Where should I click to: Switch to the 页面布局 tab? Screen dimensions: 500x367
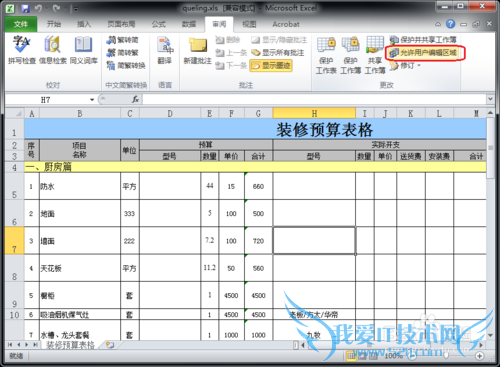[121, 24]
